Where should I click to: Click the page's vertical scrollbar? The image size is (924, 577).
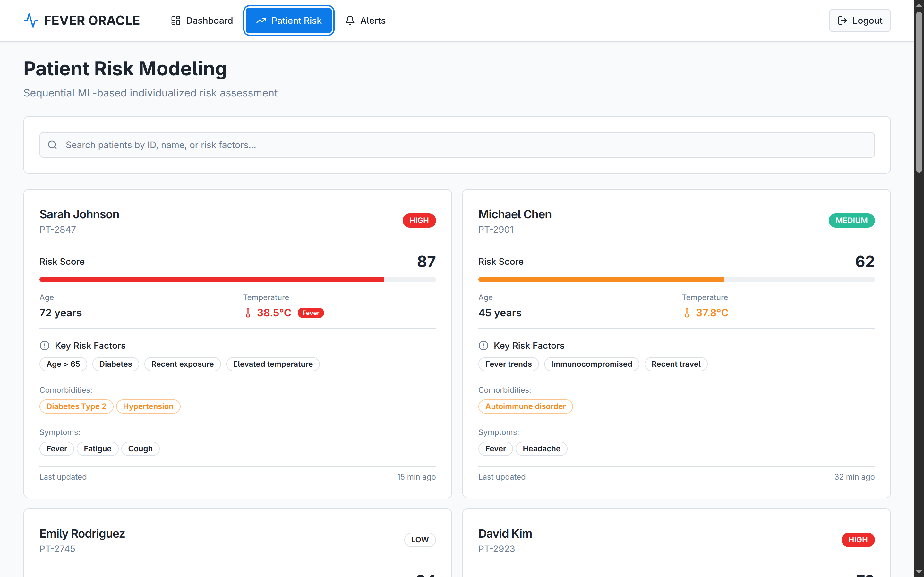pos(919,92)
